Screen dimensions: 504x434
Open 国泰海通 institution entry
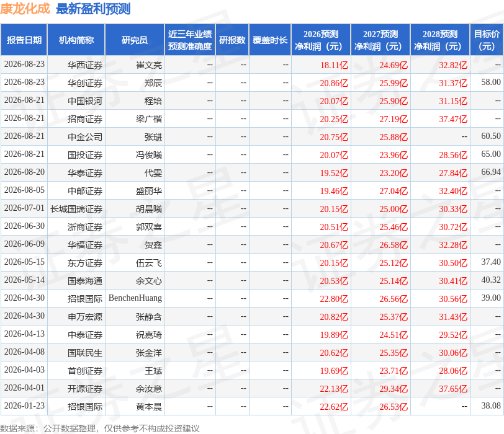click(x=85, y=281)
